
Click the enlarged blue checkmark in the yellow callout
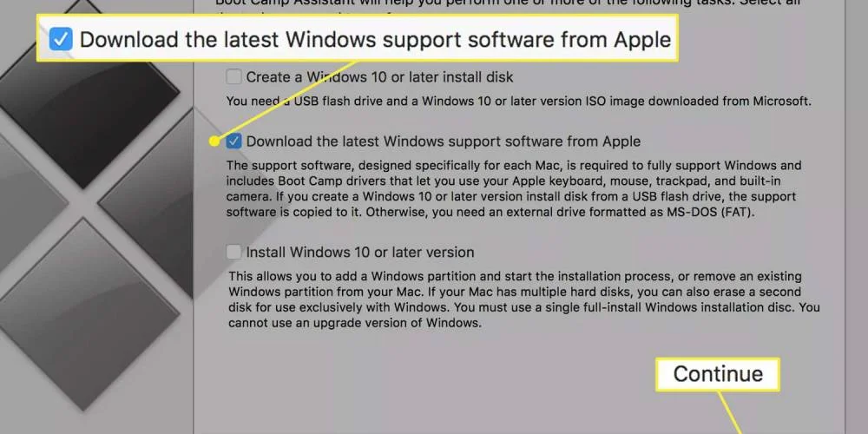pos(61,39)
